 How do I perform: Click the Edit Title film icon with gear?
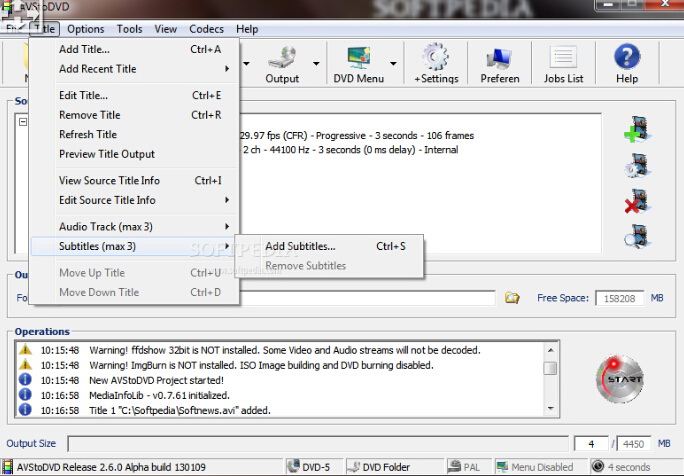tap(637, 165)
